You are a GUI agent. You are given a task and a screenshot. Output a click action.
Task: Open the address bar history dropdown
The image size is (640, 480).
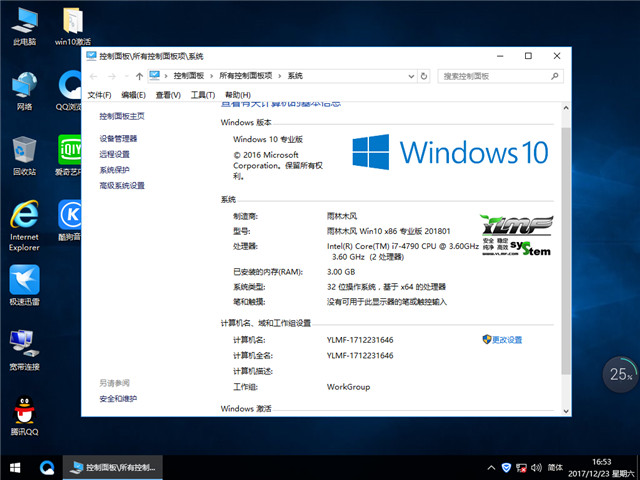(411, 76)
